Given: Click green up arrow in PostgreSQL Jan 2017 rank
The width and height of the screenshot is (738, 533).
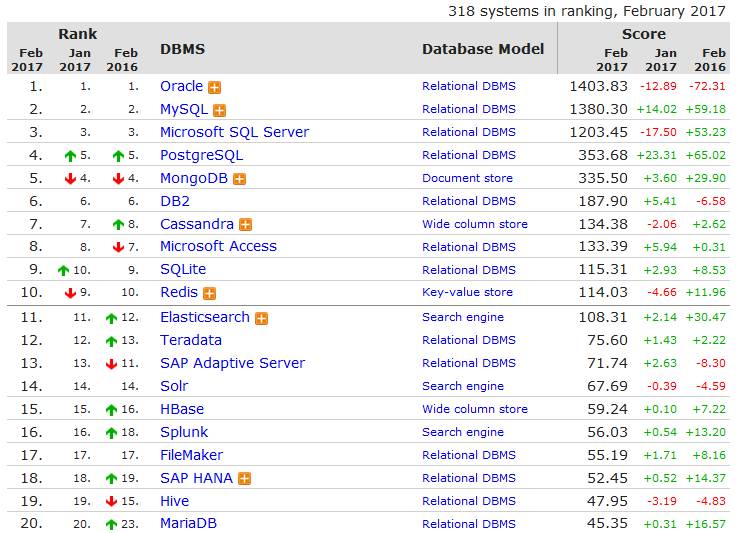Looking at the screenshot, I should (x=70, y=156).
